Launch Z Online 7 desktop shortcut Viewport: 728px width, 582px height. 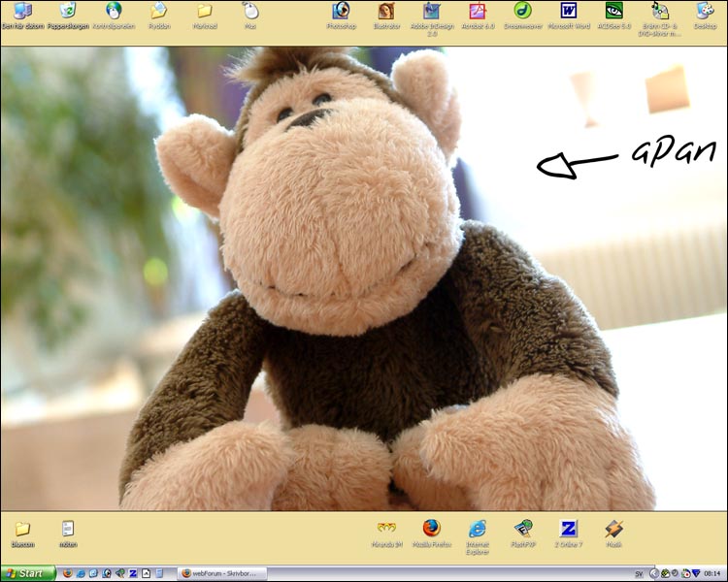pyautogui.click(x=568, y=528)
